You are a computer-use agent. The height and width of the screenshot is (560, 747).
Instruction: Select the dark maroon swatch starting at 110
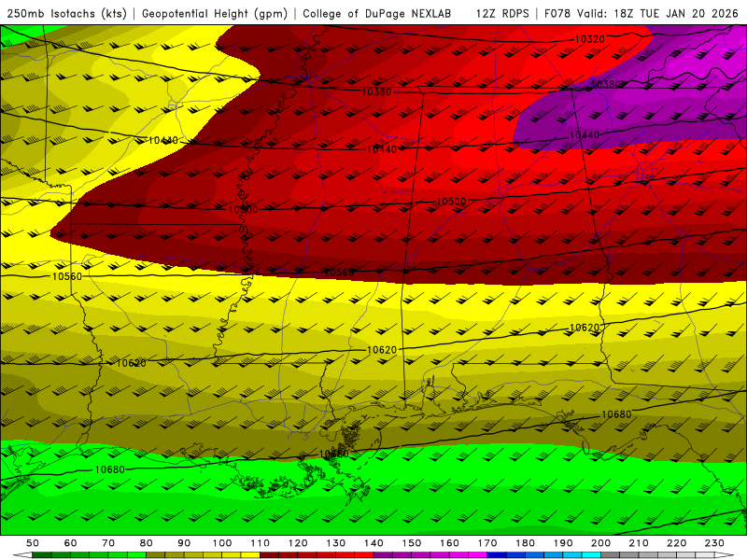(270, 555)
